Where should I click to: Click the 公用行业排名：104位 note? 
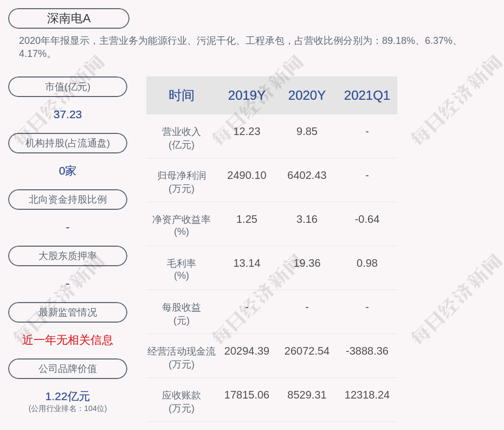point(68,408)
